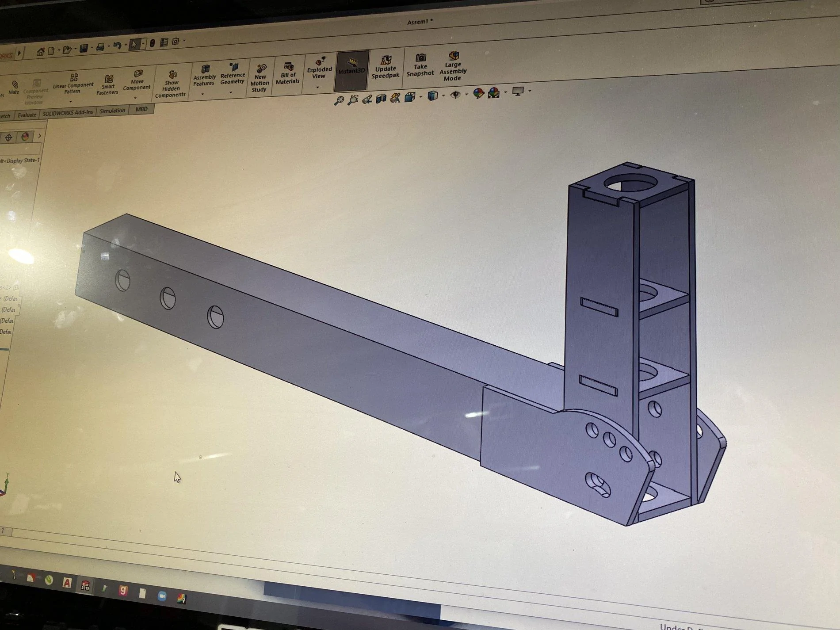Click Previous View icon
Viewport: 840px width, 630px height.
pyautogui.click(x=367, y=99)
